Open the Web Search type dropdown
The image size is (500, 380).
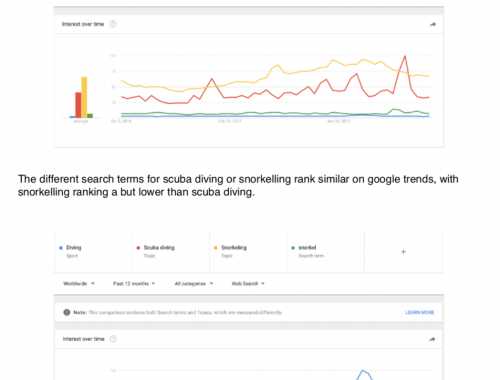(248, 284)
